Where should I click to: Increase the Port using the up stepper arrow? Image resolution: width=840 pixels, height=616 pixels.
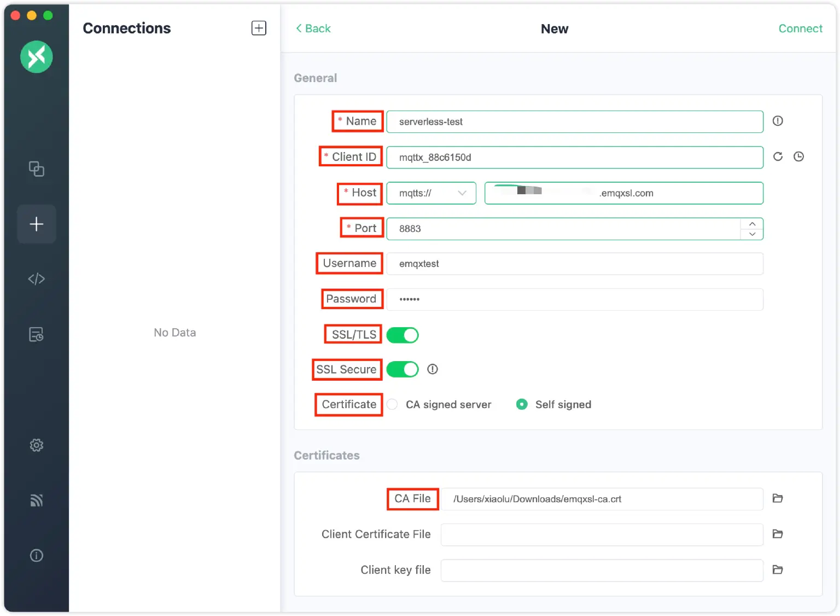tap(752, 223)
